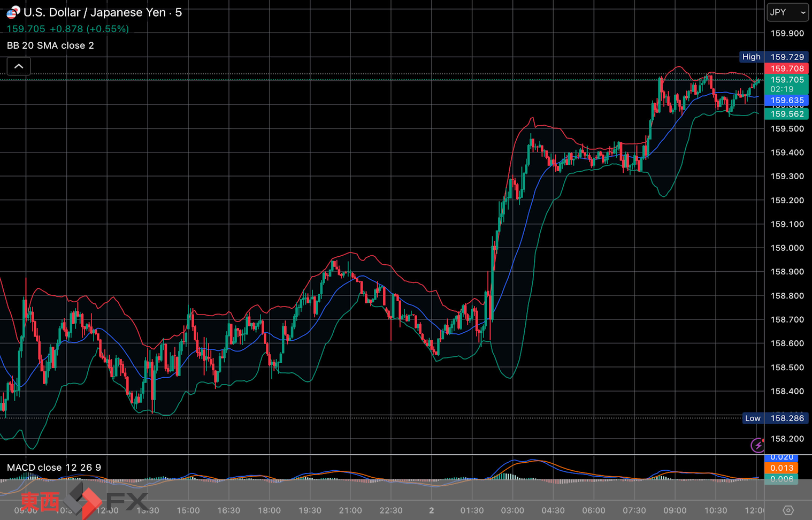This screenshot has height=520, width=812.
Task: Select the MACD close 12 26 9 indicator
Action: [x=54, y=468]
